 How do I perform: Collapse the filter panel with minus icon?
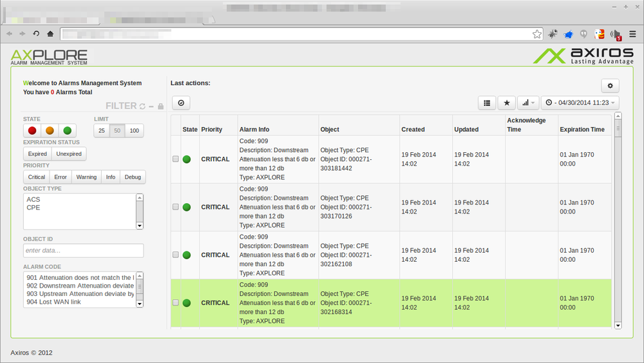pos(151,106)
